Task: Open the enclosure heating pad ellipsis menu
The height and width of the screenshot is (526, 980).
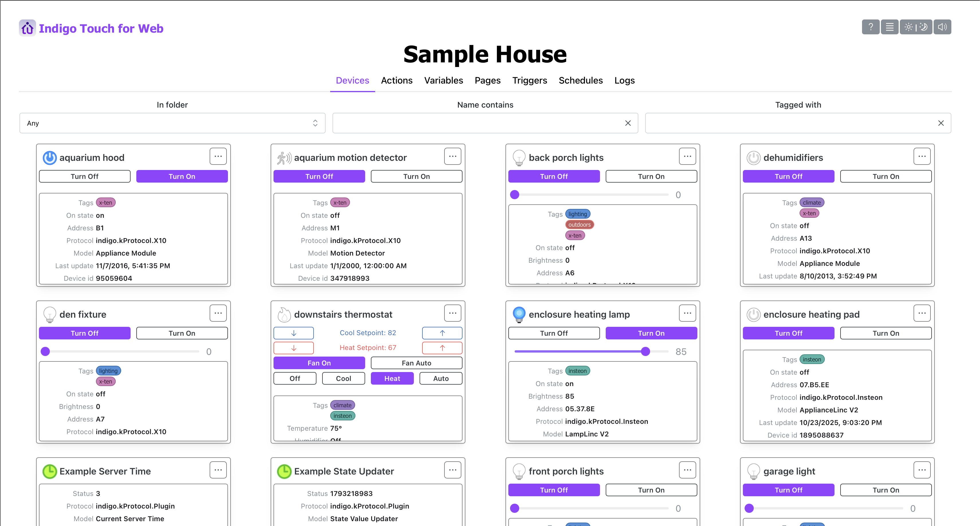Action: [x=922, y=313]
